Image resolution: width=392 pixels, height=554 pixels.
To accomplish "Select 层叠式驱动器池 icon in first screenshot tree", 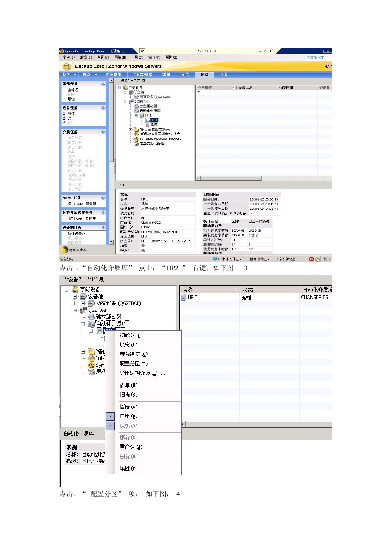I will pos(136,143).
